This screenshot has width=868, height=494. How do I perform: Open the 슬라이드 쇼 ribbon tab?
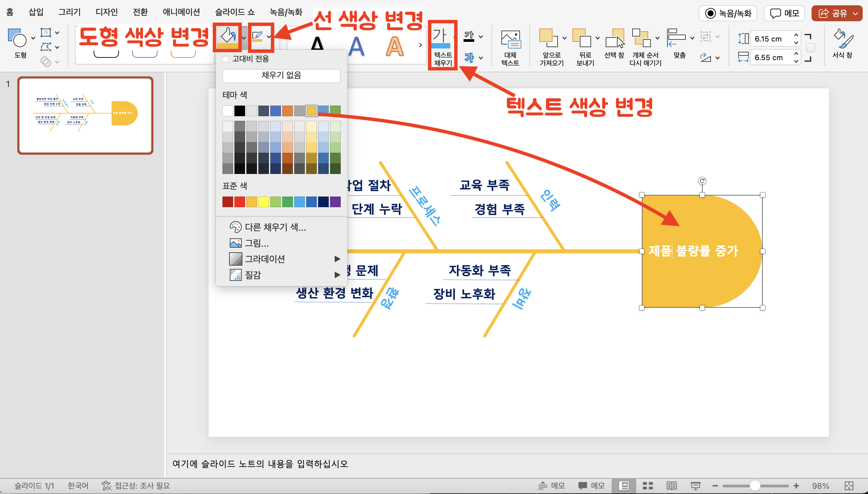pyautogui.click(x=235, y=12)
